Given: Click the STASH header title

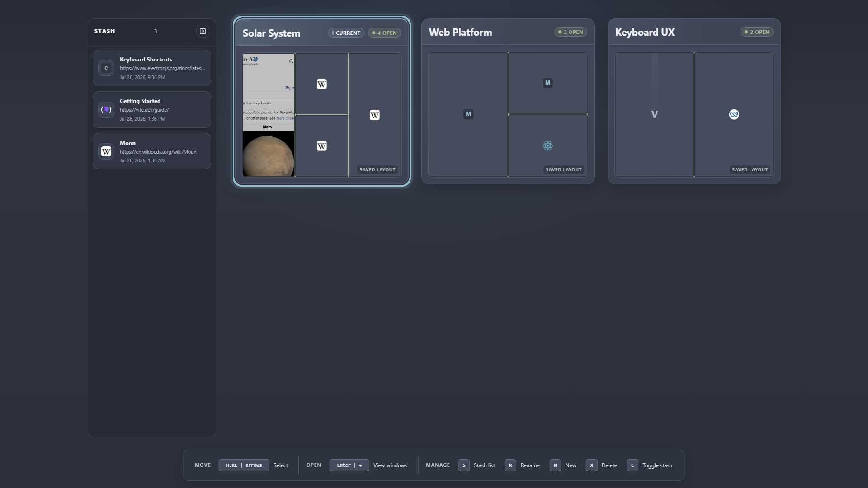Looking at the screenshot, I should click(104, 31).
